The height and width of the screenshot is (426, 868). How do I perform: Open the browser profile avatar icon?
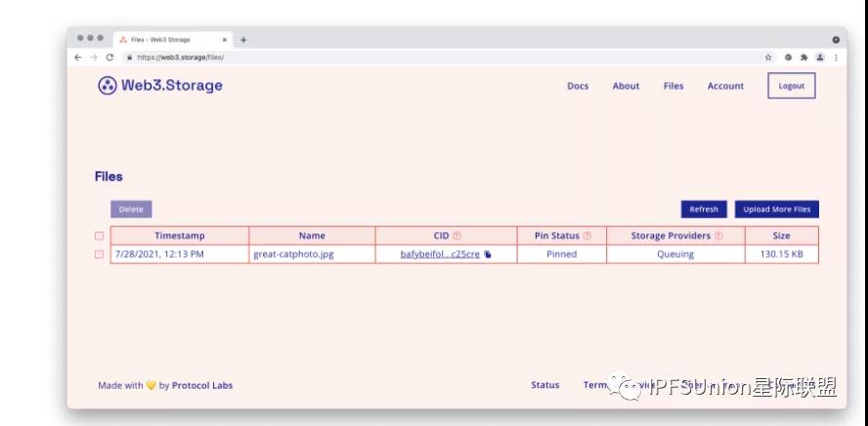click(x=820, y=58)
